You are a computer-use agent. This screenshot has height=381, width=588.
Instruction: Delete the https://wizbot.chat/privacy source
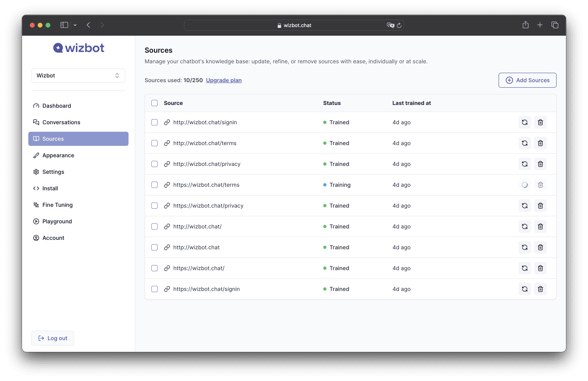point(540,206)
